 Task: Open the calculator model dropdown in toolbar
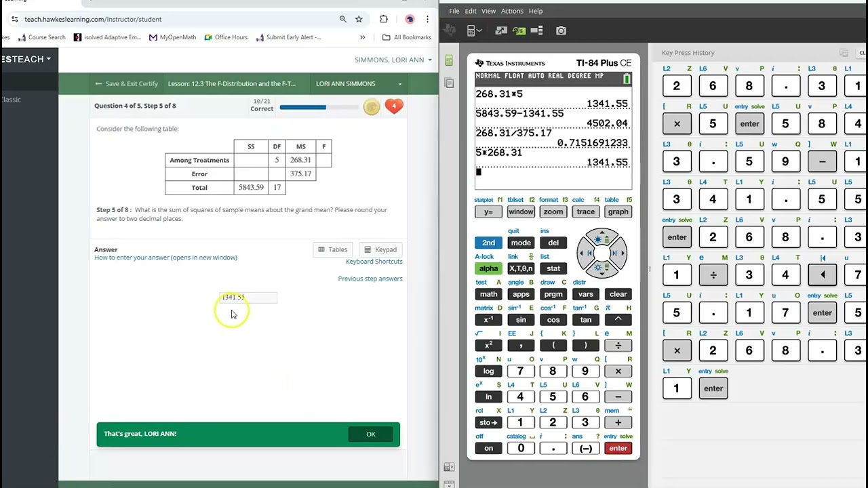pos(474,30)
